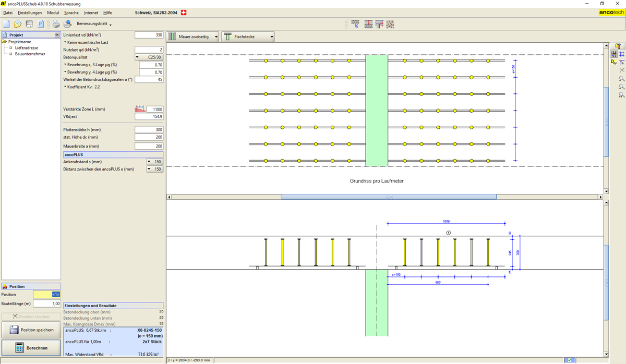Click the horizontal scrollbar in plan view
626x364 pixels.
click(388, 197)
